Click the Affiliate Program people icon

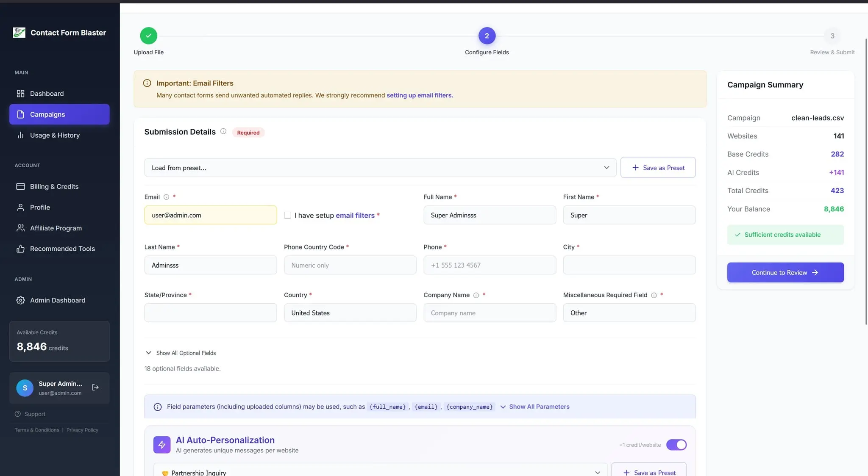20,228
